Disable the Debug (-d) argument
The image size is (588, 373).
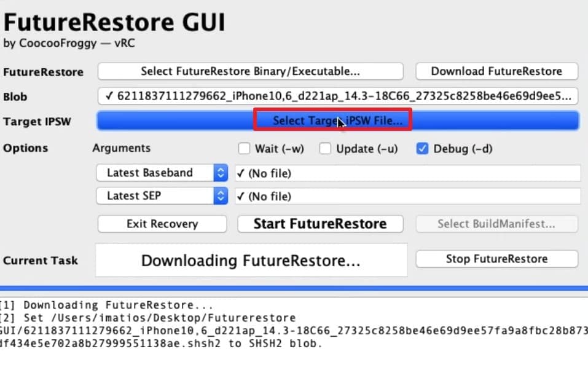422,148
